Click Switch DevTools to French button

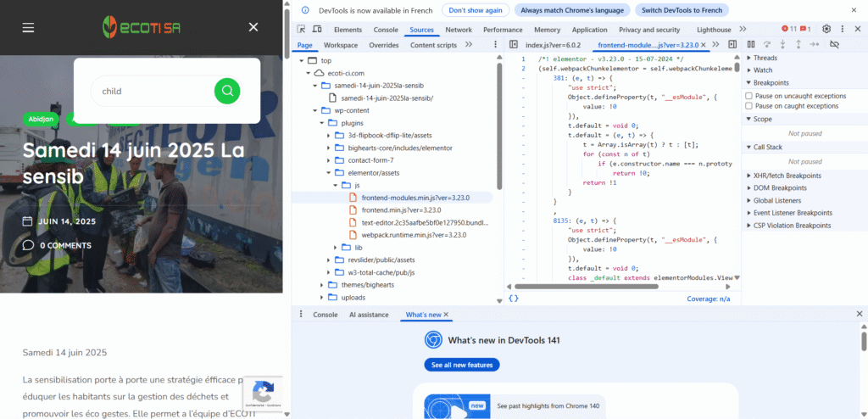click(681, 10)
